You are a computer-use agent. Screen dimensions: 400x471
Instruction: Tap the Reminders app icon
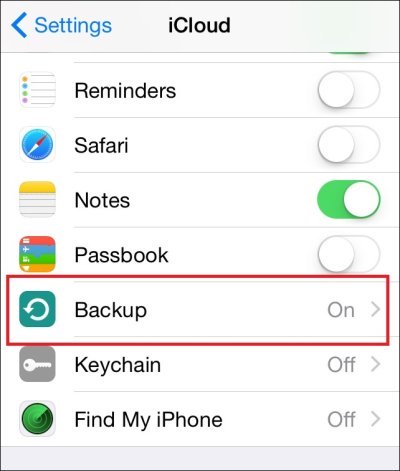click(x=37, y=90)
